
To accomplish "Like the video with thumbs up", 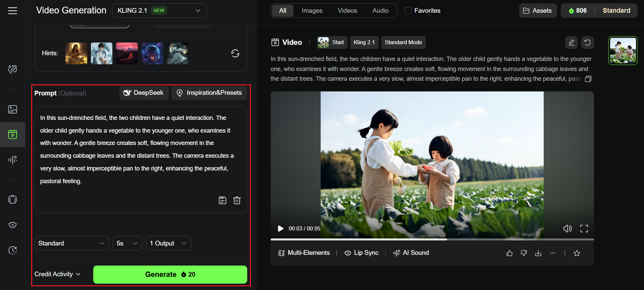I will click(x=509, y=253).
